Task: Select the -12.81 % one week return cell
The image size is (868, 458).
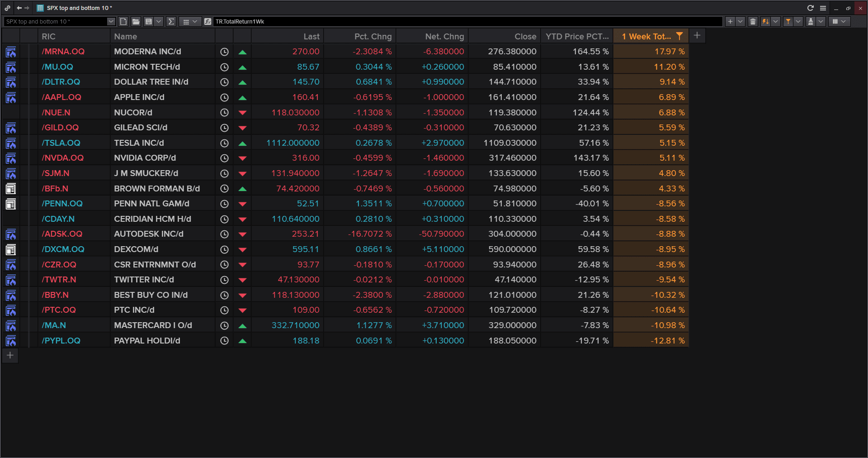Action: coord(651,341)
